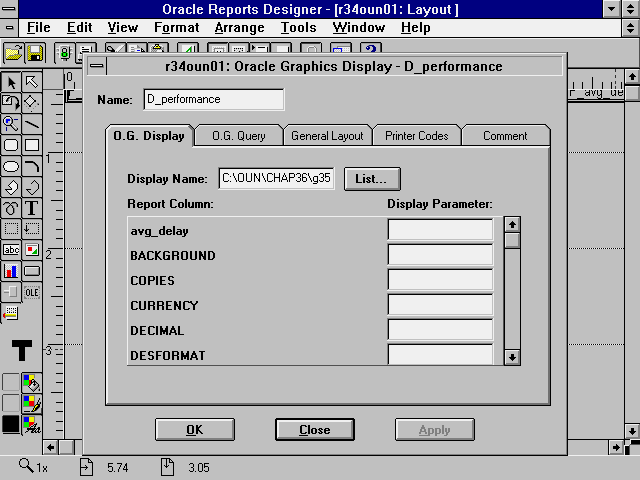Choose the Oracle Graphics chart tool
The height and width of the screenshot is (480, 640).
click(x=11, y=271)
